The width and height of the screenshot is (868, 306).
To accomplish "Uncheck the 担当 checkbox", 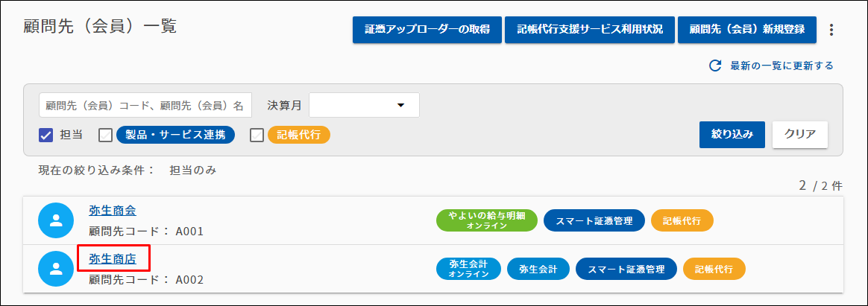I will 45,135.
